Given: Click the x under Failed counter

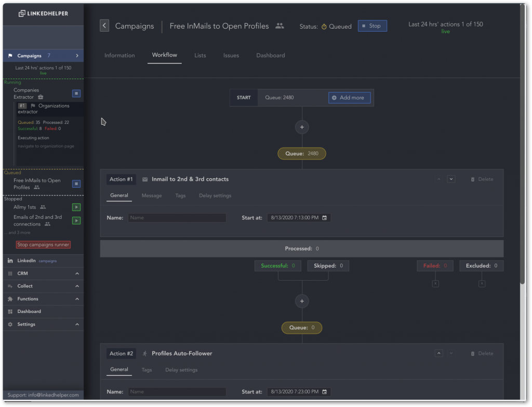Looking at the screenshot, I should click(435, 283).
